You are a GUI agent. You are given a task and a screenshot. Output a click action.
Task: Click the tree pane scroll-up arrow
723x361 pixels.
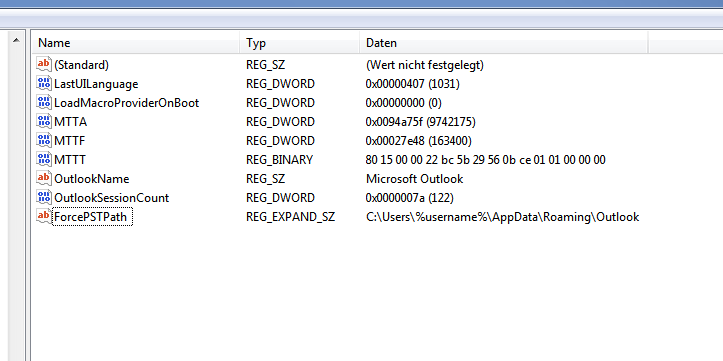[x=16, y=40]
